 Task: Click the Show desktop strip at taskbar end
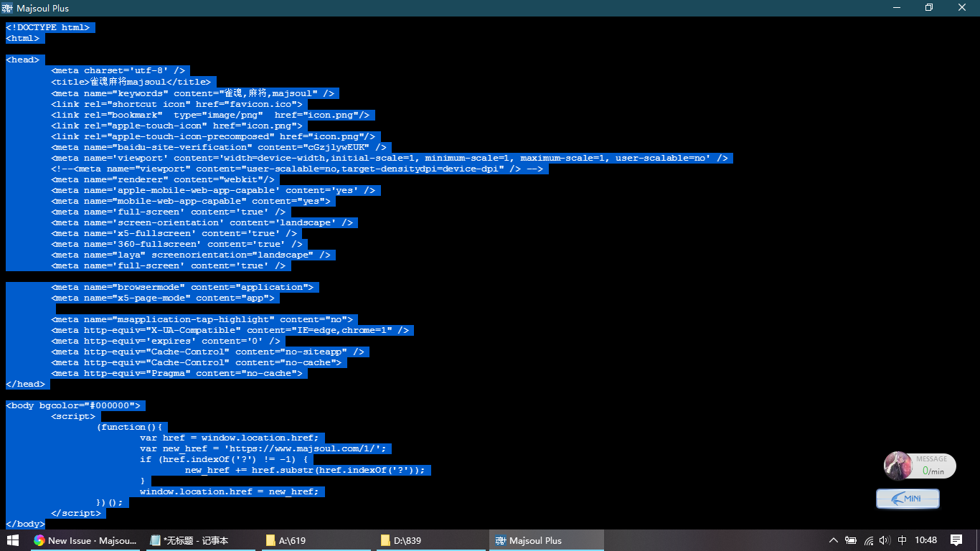(x=978, y=540)
